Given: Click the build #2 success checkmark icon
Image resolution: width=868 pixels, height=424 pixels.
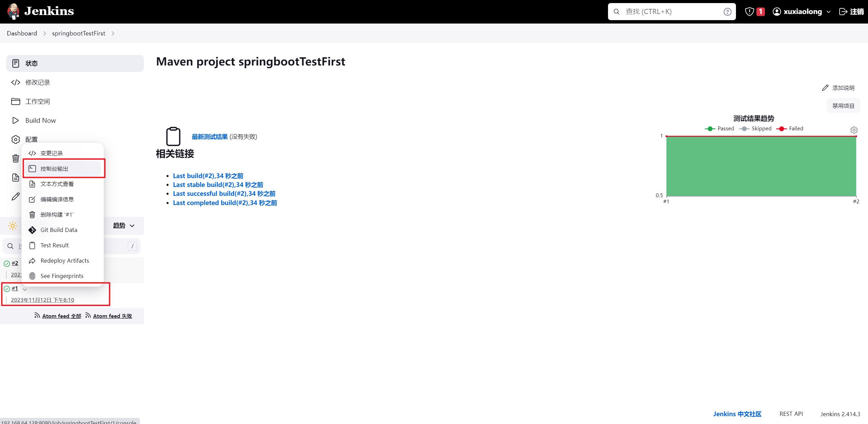Looking at the screenshot, I should coord(7,263).
